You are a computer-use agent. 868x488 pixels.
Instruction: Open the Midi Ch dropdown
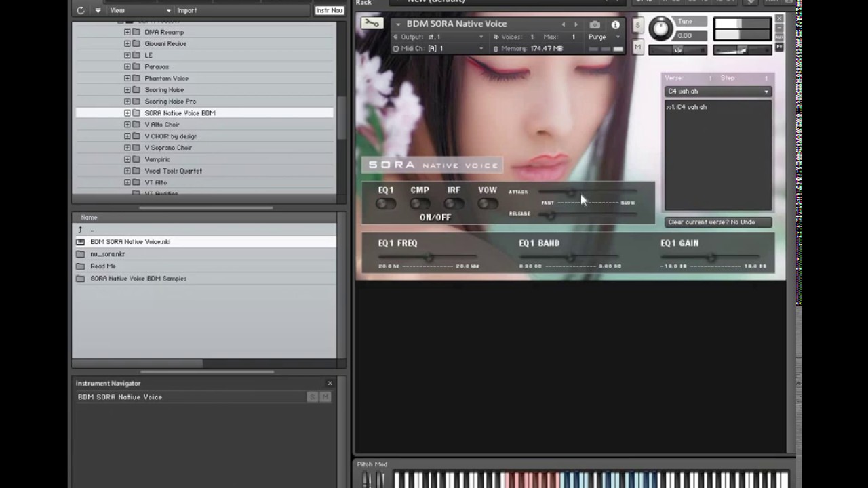(x=439, y=48)
